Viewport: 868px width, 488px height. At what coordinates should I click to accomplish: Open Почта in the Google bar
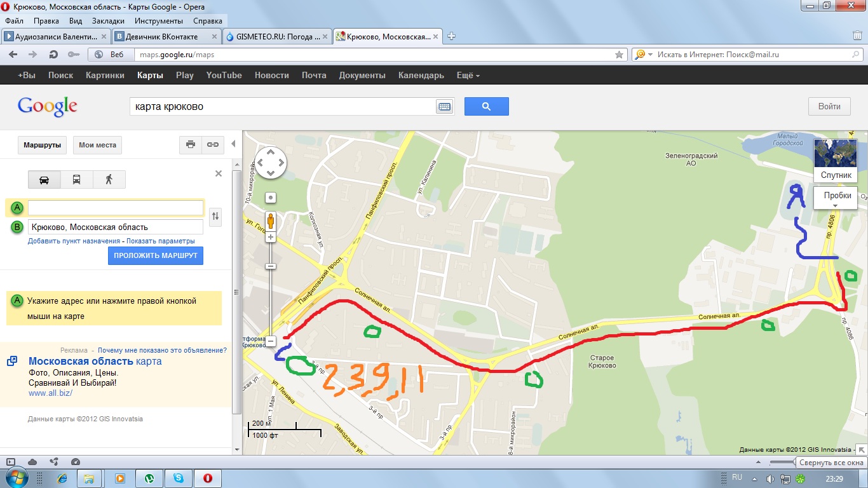pyautogui.click(x=314, y=75)
